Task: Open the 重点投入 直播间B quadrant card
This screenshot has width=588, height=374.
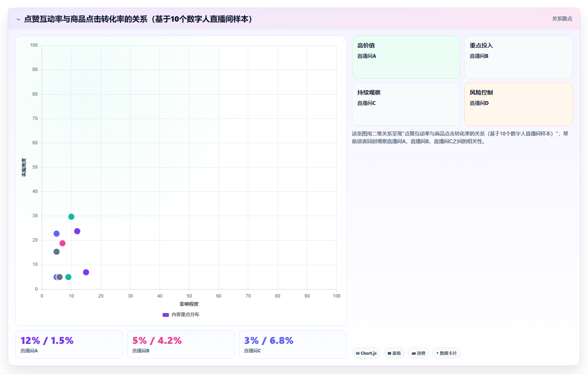Action: 518,57
